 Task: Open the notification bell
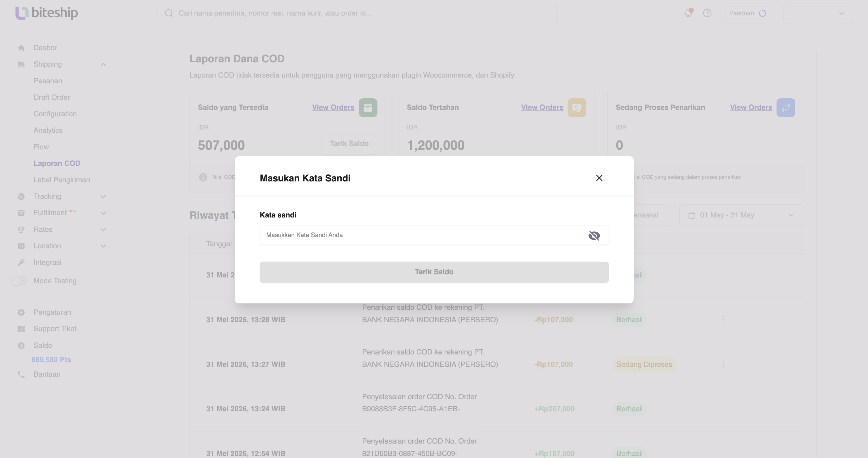(689, 13)
